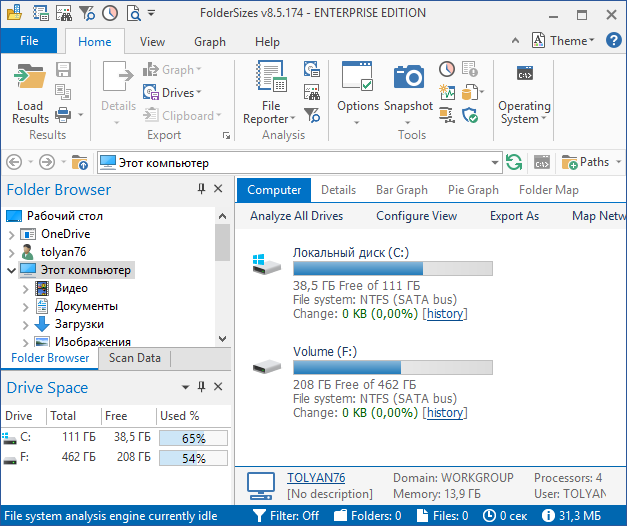Click the Local Disk C: drive icon

pos(265,265)
